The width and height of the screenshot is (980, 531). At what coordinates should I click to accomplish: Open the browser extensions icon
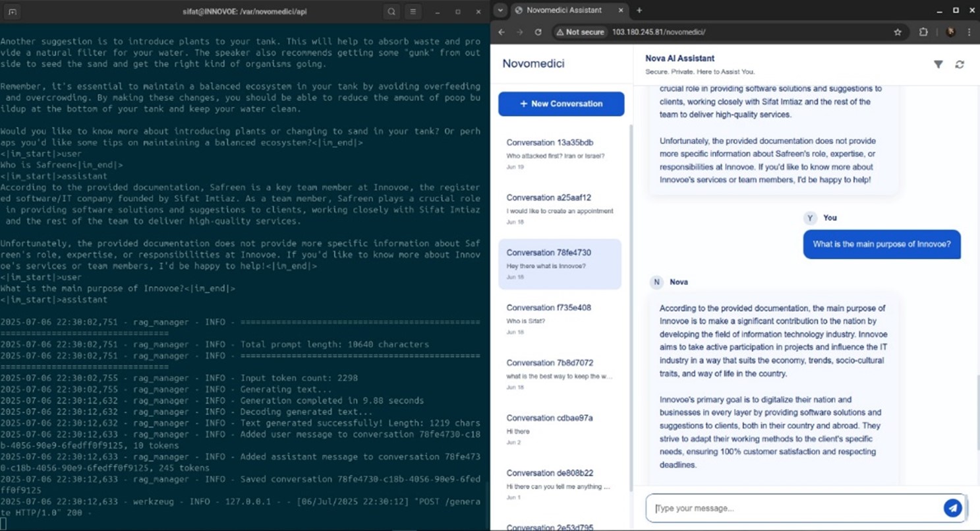[x=923, y=32]
